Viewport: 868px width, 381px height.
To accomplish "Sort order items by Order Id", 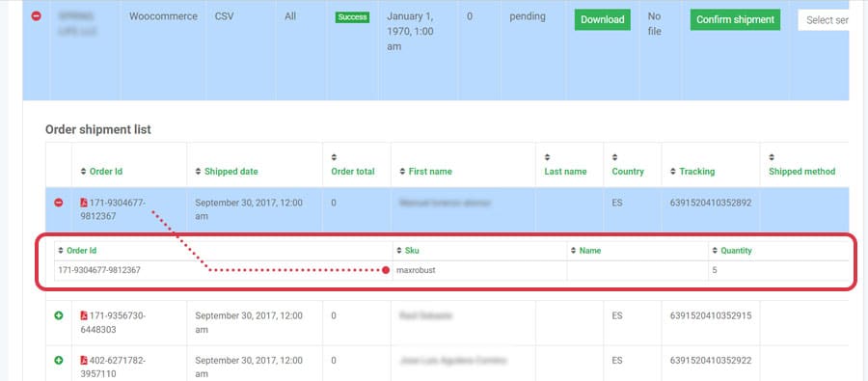I will point(77,251).
